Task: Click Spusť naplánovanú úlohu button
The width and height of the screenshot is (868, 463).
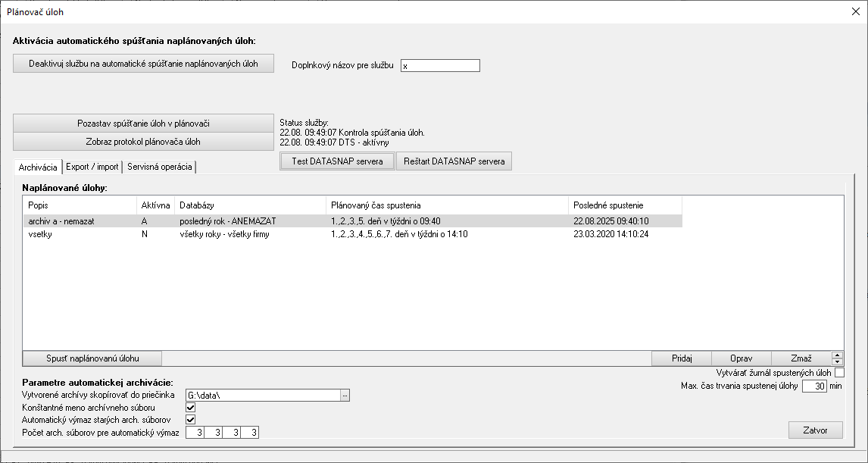Action: pos(92,358)
